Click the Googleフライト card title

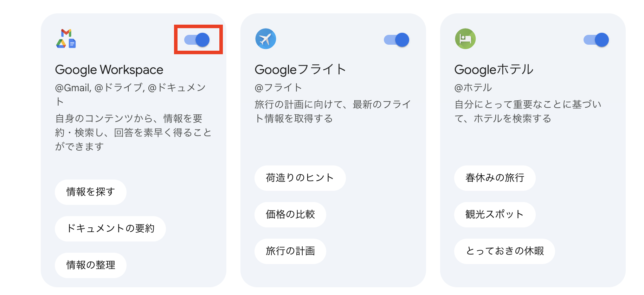[300, 70]
